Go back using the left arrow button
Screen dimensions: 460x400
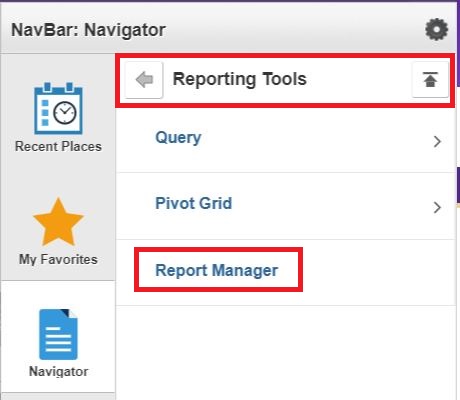pyautogui.click(x=144, y=80)
